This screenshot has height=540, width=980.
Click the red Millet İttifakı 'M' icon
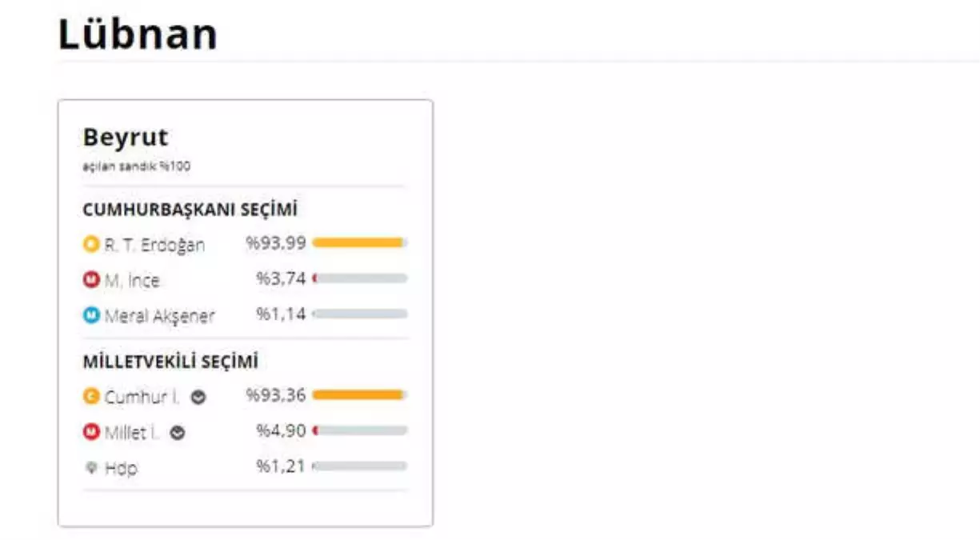(x=90, y=430)
